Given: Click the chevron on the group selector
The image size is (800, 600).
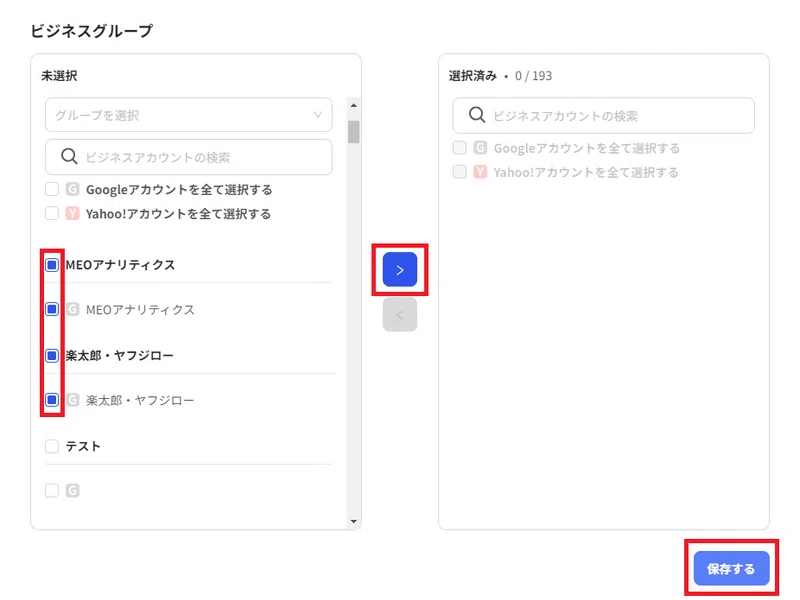Looking at the screenshot, I should pyautogui.click(x=320, y=115).
